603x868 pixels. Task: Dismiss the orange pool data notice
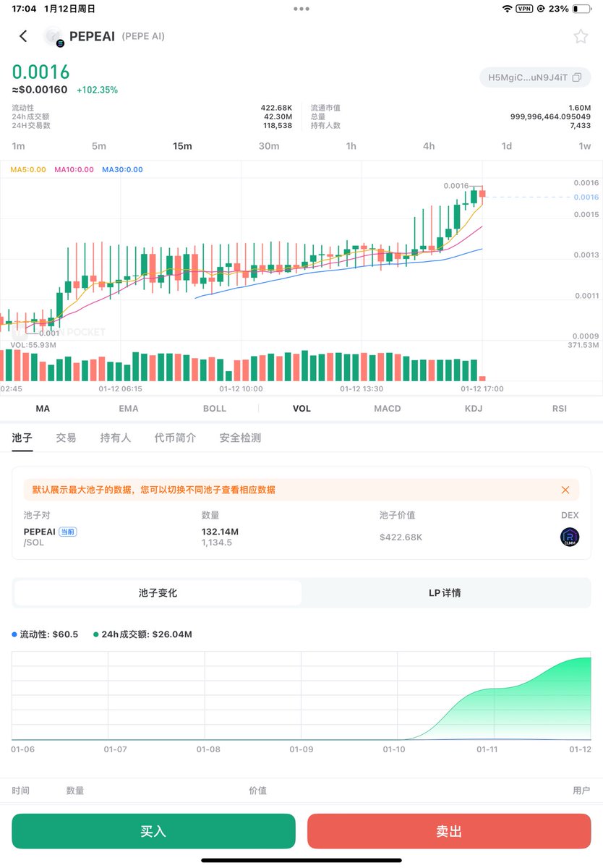565,490
